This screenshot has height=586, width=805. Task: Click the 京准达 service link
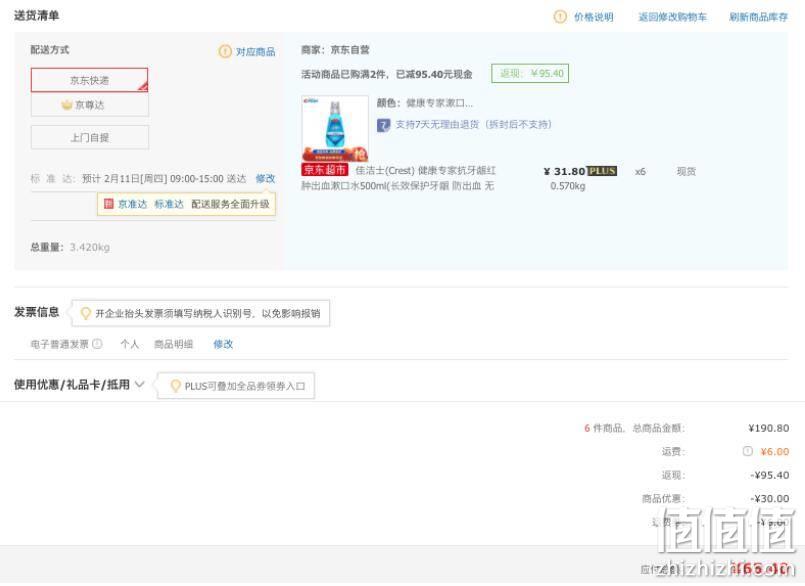pos(132,204)
